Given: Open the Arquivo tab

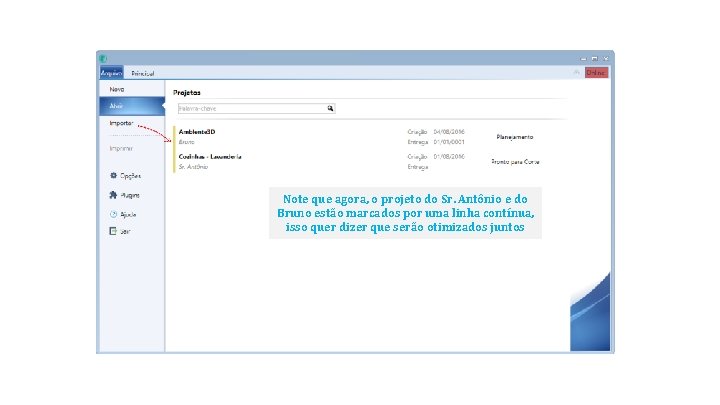Looking at the screenshot, I should point(112,73).
